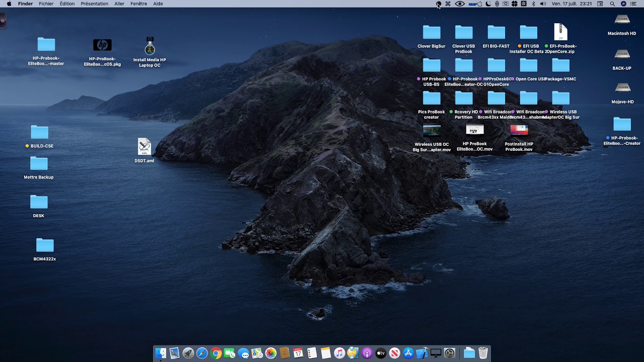Open Photos app in the Dock
The width and height of the screenshot is (644, 362).
(271, 353)
